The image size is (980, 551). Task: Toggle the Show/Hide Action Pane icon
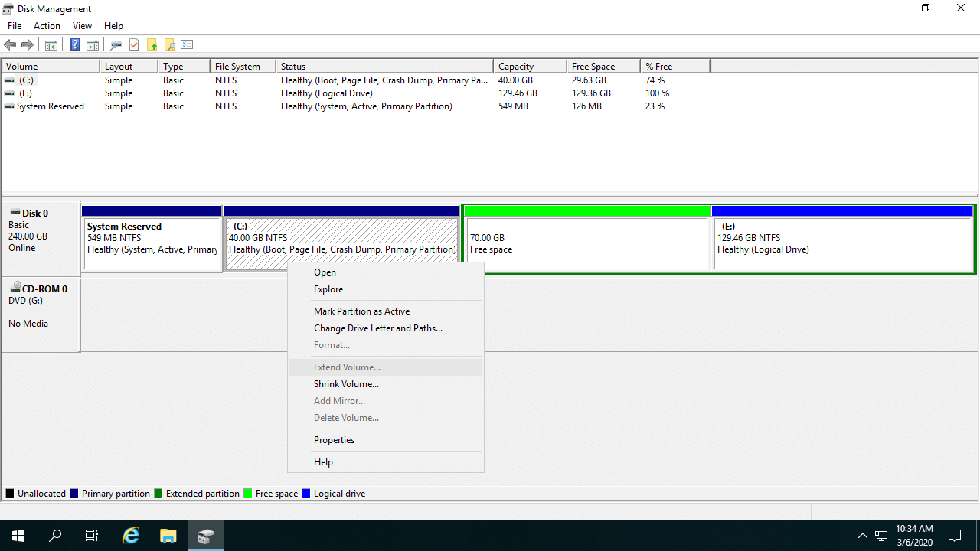pos(92,44)
